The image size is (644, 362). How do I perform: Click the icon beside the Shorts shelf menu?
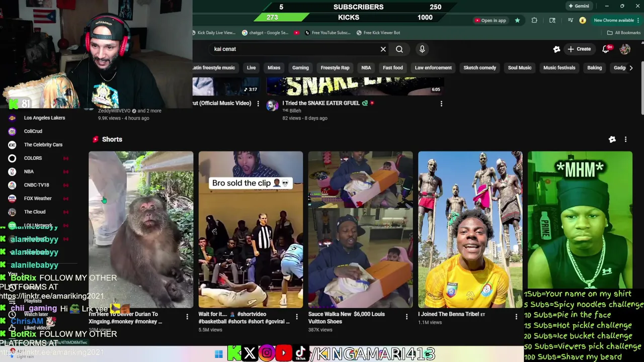(612, 139)
